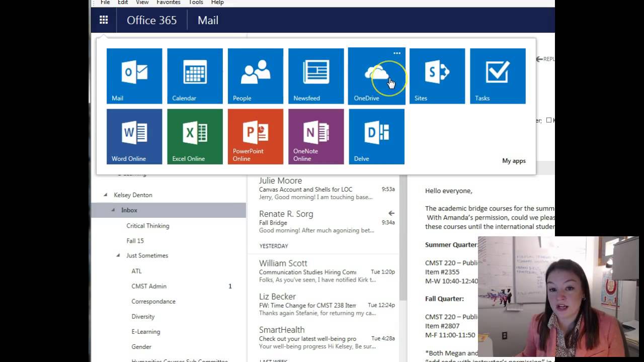Open the View menu
This screenshot has height=362, width=644.
coord(142,3)
